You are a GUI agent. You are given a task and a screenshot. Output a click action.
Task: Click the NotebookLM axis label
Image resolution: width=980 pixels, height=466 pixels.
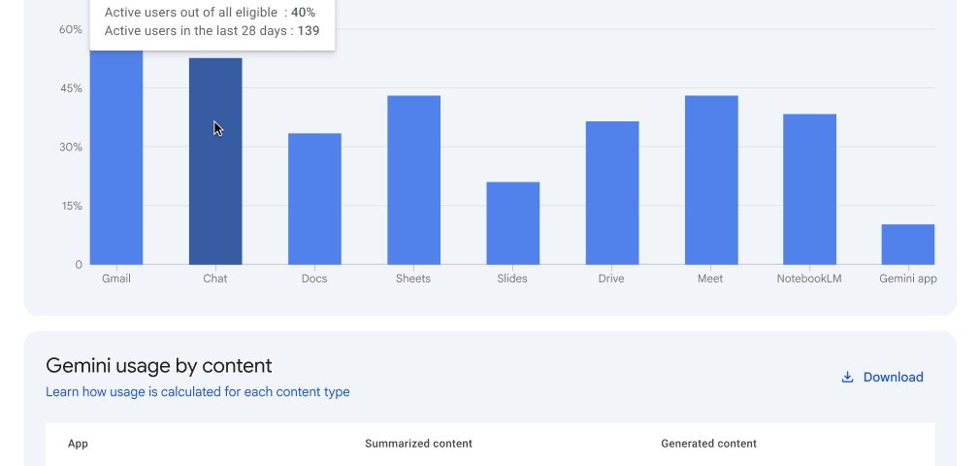(x=809, y=279)
